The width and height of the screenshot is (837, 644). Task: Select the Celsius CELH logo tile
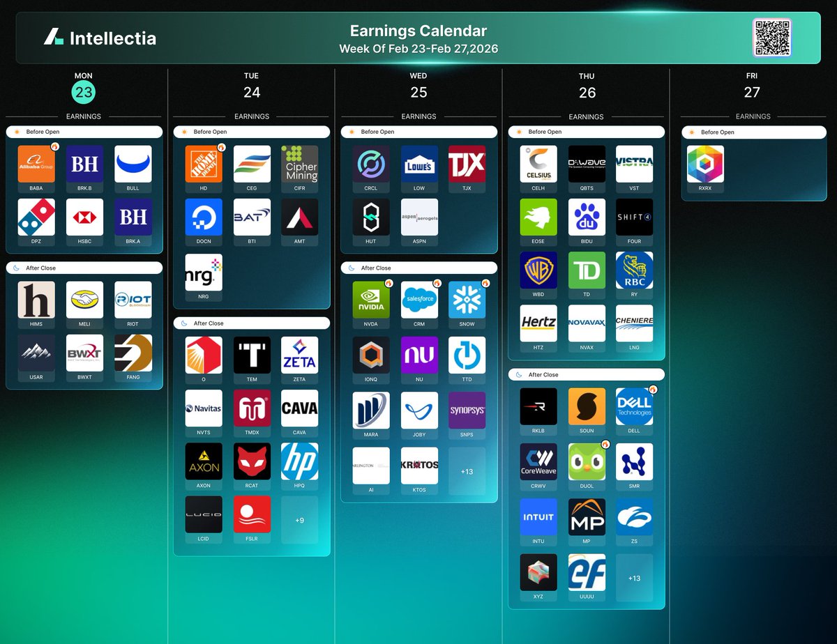point(538,164)
